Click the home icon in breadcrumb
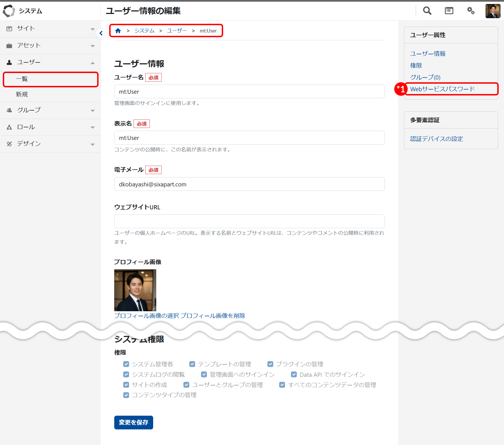Viewport: 504px width, 445px height. coord(118,31)
